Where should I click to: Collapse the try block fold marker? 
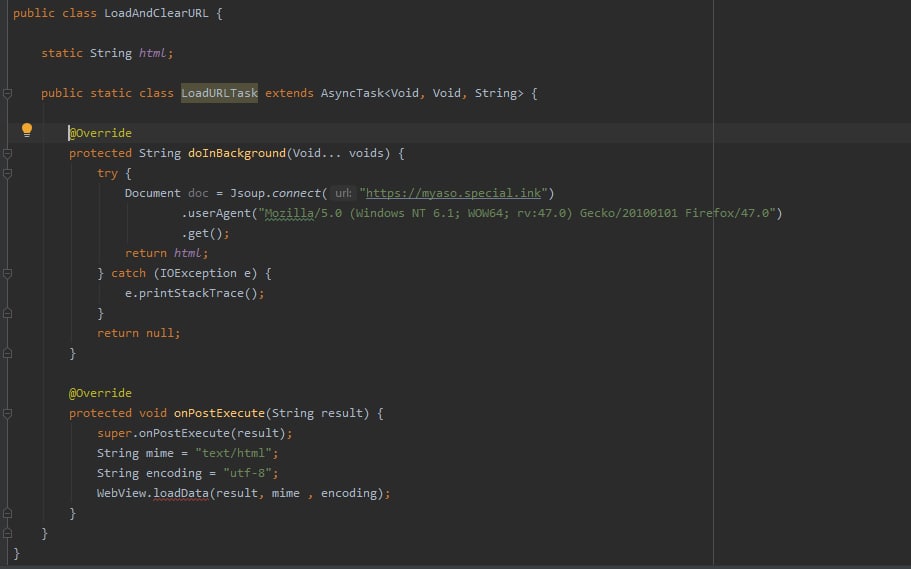8,173
